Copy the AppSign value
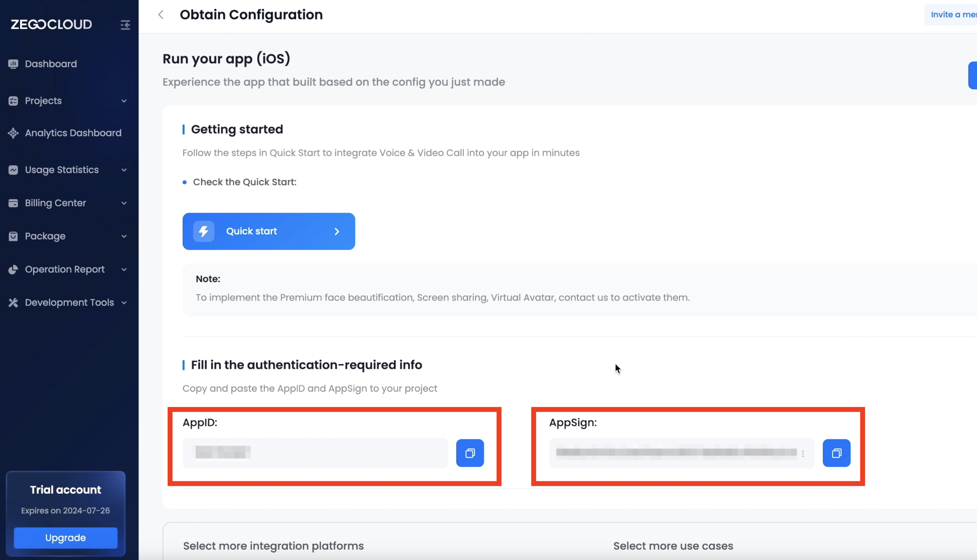 836,453
